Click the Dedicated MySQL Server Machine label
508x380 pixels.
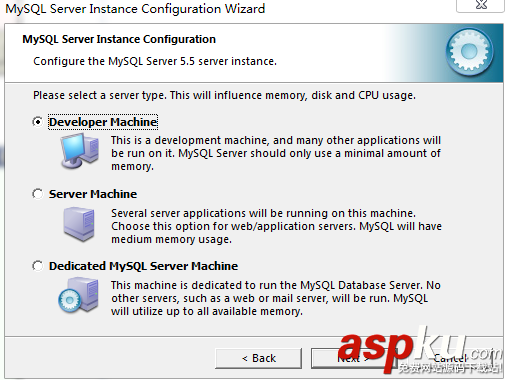pyautogui.click(x=143, y=266)
